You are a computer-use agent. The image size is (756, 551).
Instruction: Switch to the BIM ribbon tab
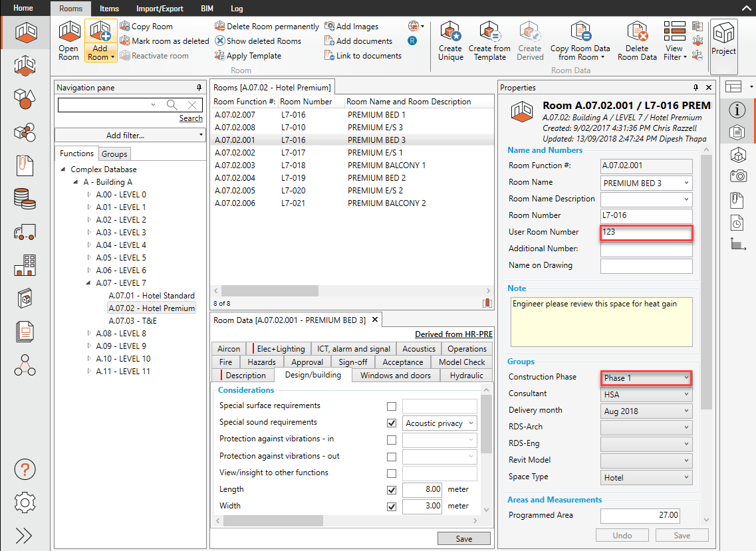click(207, 9)
